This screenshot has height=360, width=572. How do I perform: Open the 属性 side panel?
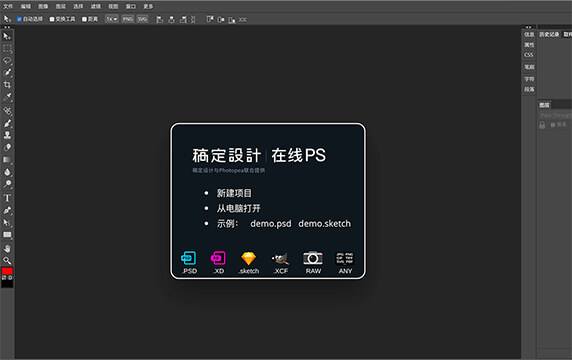tap(529, 44)
